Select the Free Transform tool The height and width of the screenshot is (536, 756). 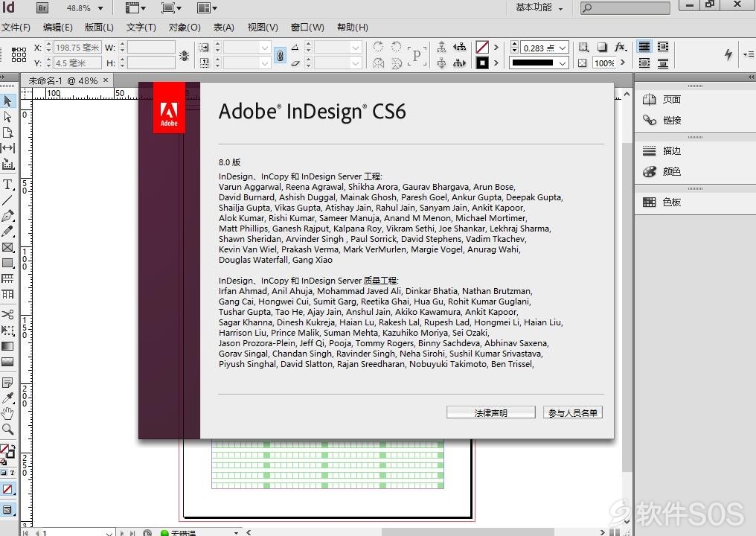(x=7, y=331)
